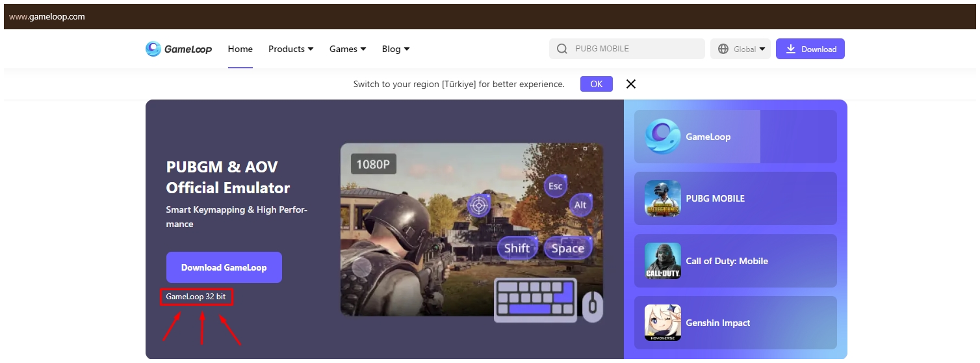Open the GameLoop 32 bit link
The image size is (980, 363).
pos(196,297)
